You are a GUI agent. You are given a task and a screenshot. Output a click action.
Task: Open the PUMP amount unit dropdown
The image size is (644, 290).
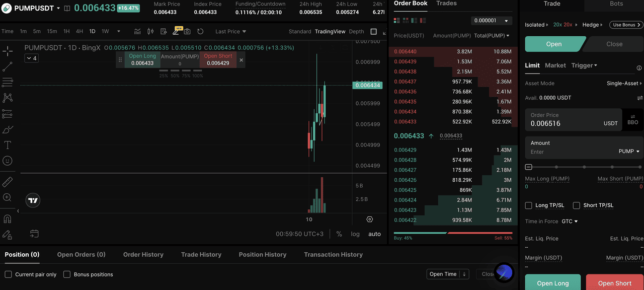click(x=629, y=151)
